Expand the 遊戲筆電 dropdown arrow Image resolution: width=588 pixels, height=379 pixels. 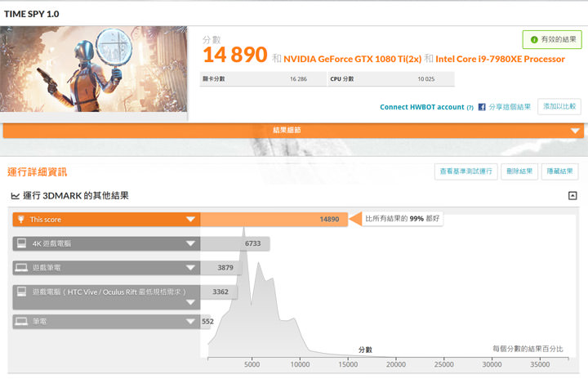[190, 267]
